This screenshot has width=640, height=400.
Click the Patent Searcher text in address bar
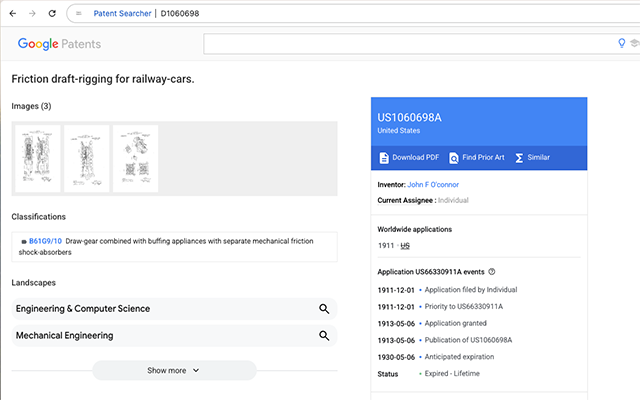click(x=122, y=13)
